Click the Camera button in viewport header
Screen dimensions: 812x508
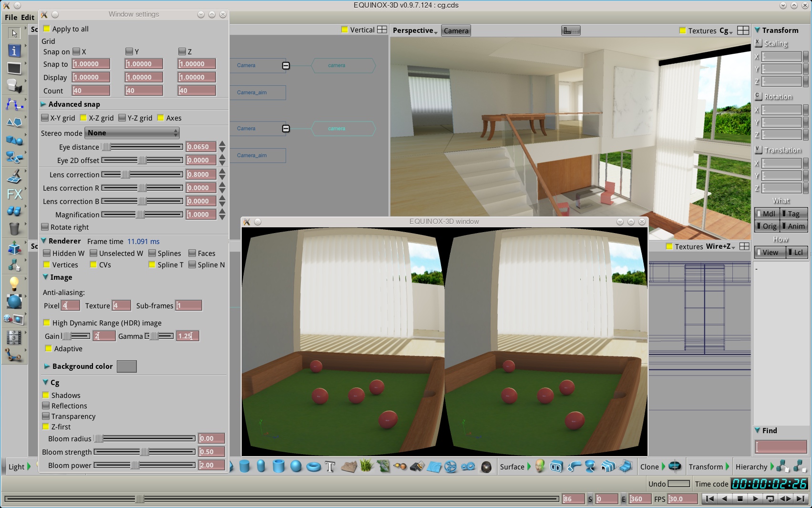pyautogui.click(x=456, y=30)
